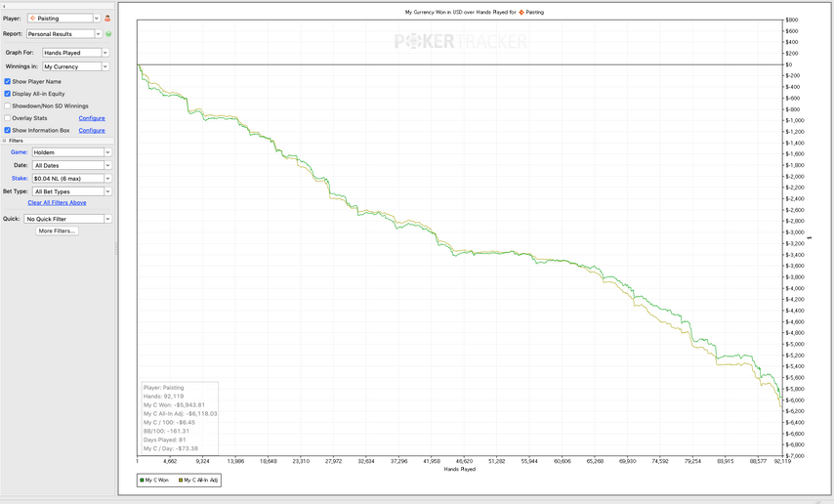Expand the Quick filter dropdown
834x504 pixels.
pos(68,219)
